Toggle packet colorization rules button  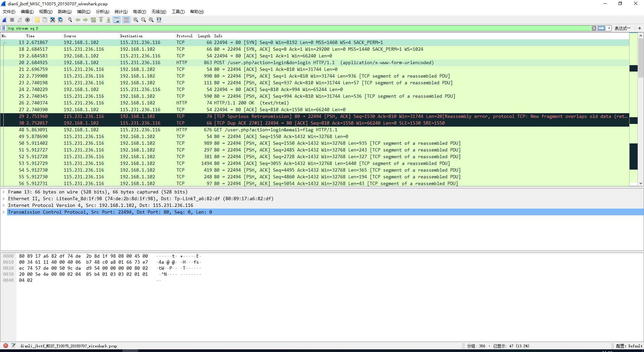tap(126, 20)
